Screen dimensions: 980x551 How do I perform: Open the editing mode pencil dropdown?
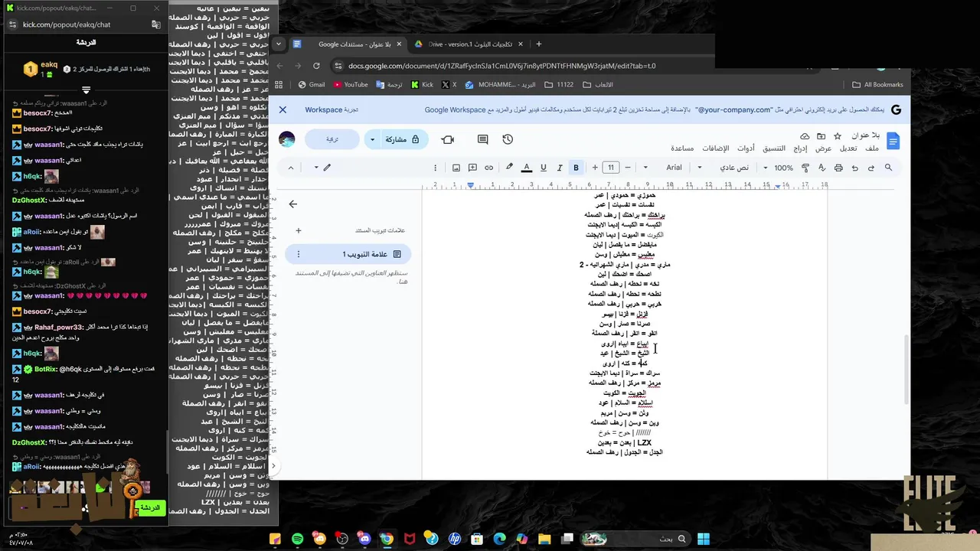322,168
